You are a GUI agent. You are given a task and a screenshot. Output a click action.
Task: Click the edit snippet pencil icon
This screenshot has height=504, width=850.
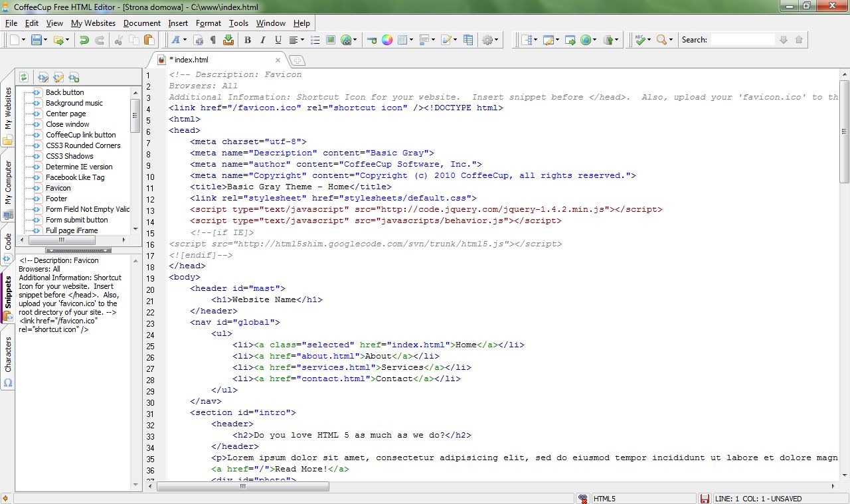pyautogui.click(x=58, y=77)
